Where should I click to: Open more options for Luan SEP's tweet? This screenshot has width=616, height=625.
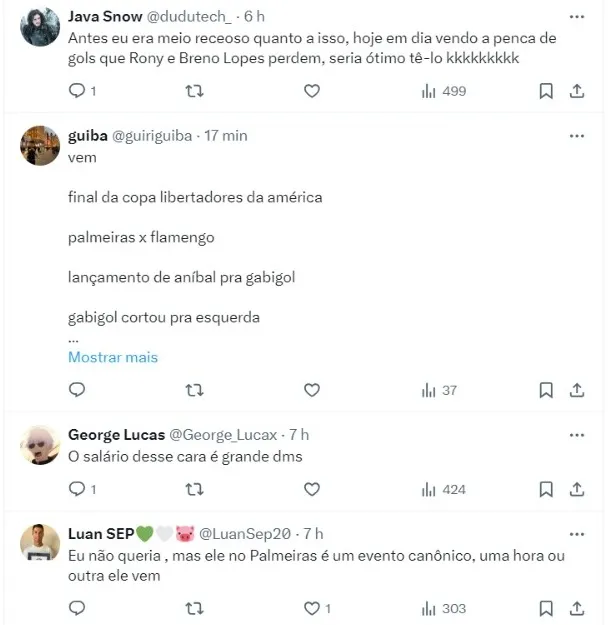(x=577, y=534)
